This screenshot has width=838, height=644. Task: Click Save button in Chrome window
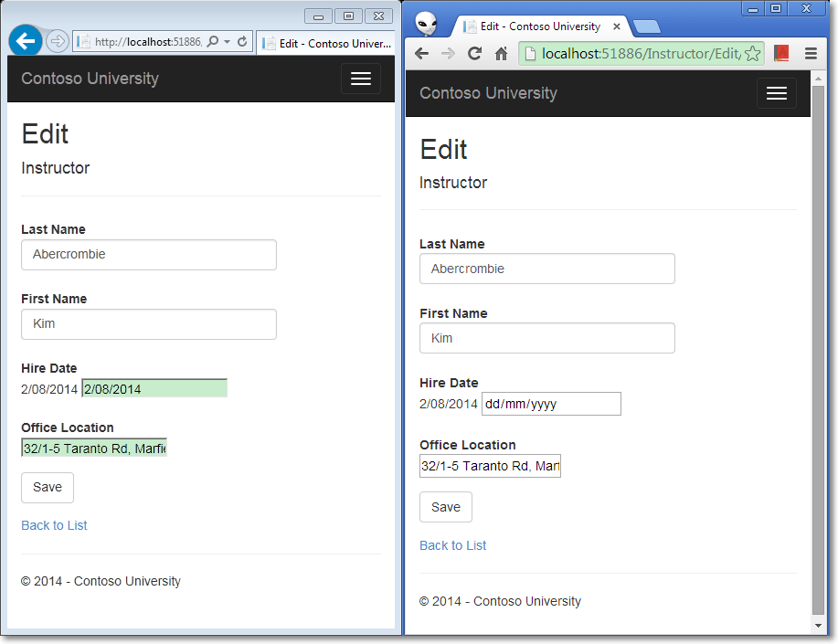pyautogui.click(x=446, y=507)
